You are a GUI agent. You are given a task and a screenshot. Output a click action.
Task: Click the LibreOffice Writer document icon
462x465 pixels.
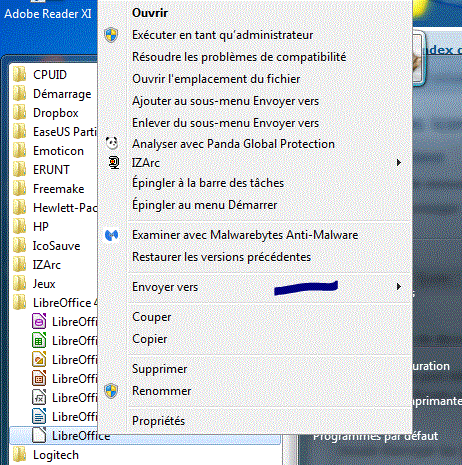pos(39,416)
